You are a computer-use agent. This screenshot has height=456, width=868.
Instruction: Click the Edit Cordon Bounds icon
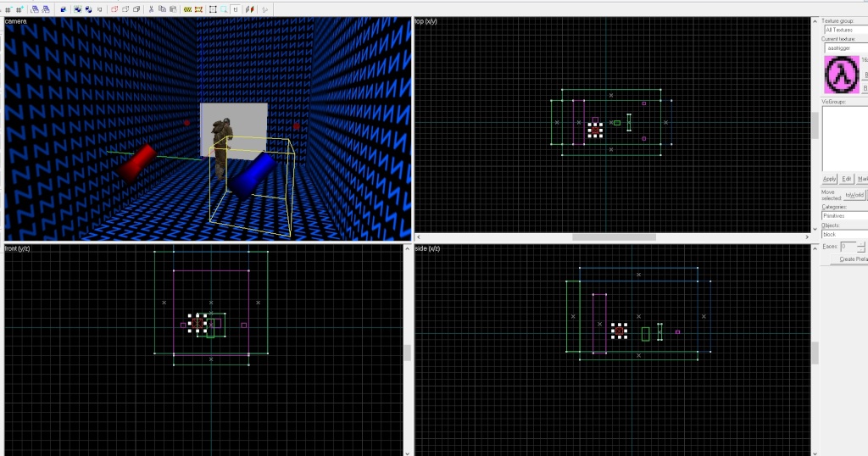point(198,9)
